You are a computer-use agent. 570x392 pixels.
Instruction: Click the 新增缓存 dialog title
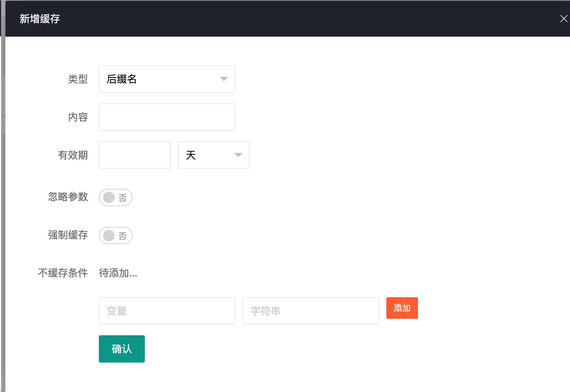tap(40, 19)
